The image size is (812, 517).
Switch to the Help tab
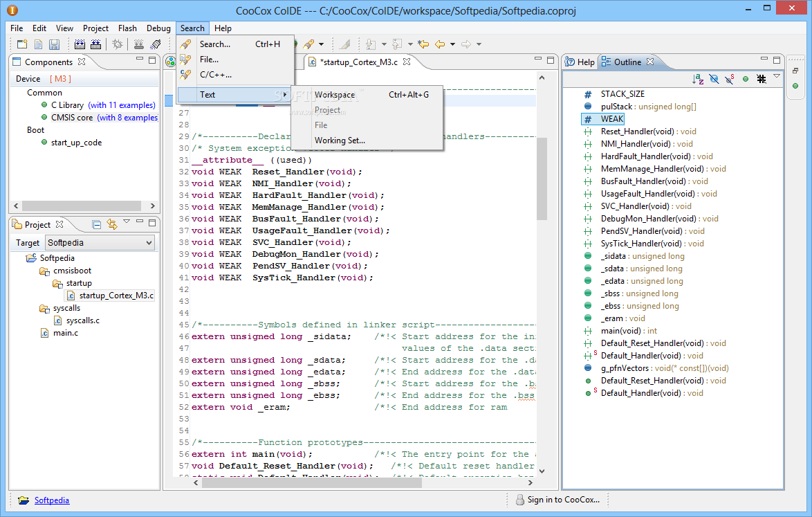click(x=580, y=62)
